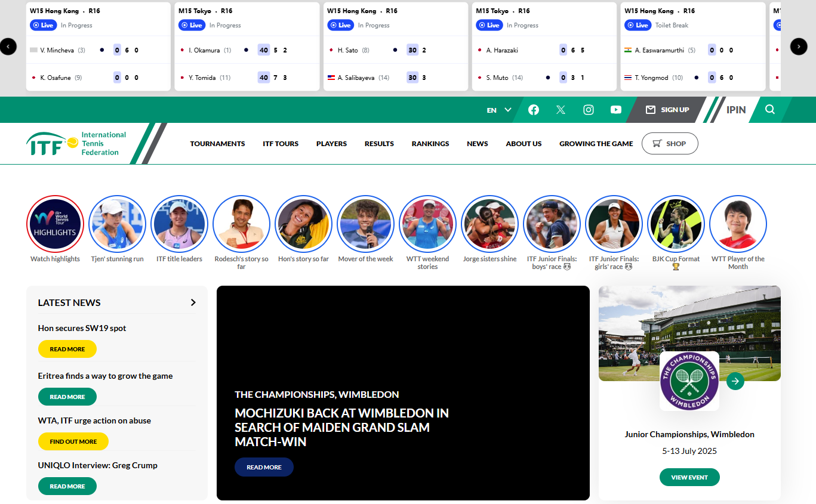Open the ITF Tours menu
This screenshot has width=816, height=504.
pyautogui.click(x=281, y=144)
